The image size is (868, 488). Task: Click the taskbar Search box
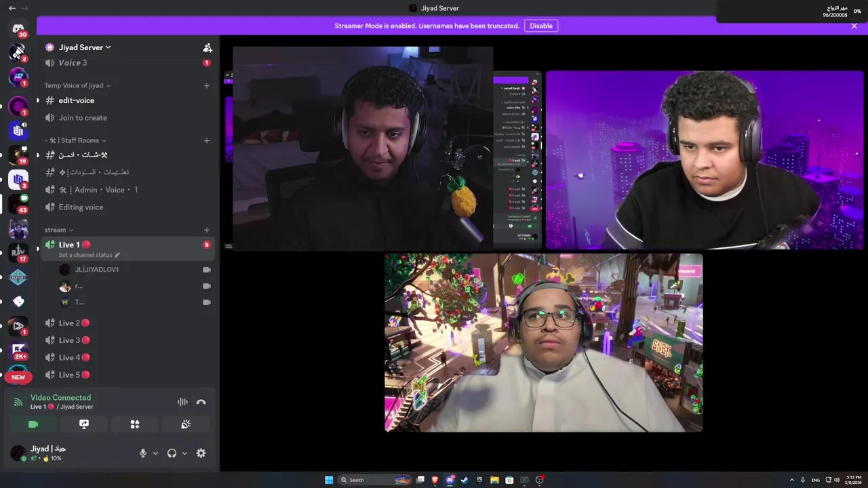tap(375, 480)
